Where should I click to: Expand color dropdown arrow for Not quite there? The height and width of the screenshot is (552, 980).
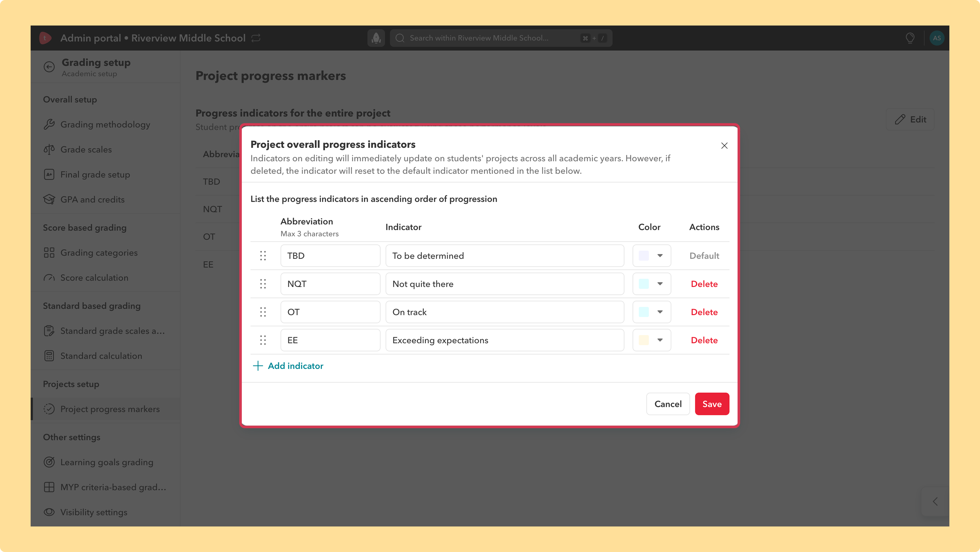660,284
